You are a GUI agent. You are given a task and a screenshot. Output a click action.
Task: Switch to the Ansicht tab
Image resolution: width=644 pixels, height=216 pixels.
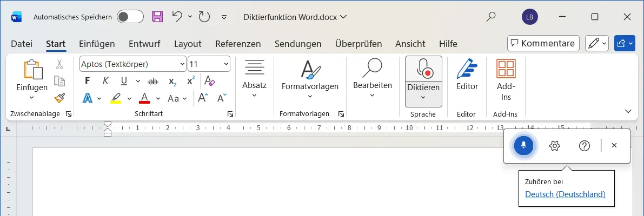tap(410, 43)
